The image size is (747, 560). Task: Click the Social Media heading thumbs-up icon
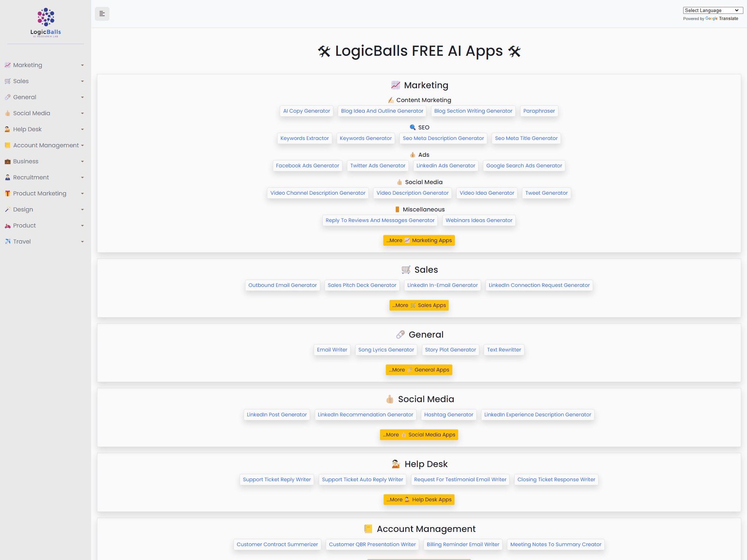pyautogui.click(x=390, y=399)
